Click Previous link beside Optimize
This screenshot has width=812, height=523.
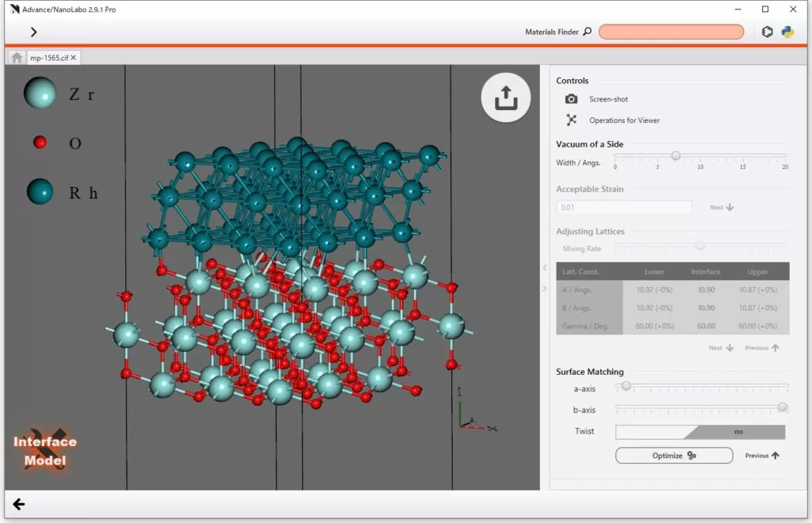[x=761, y=456]
